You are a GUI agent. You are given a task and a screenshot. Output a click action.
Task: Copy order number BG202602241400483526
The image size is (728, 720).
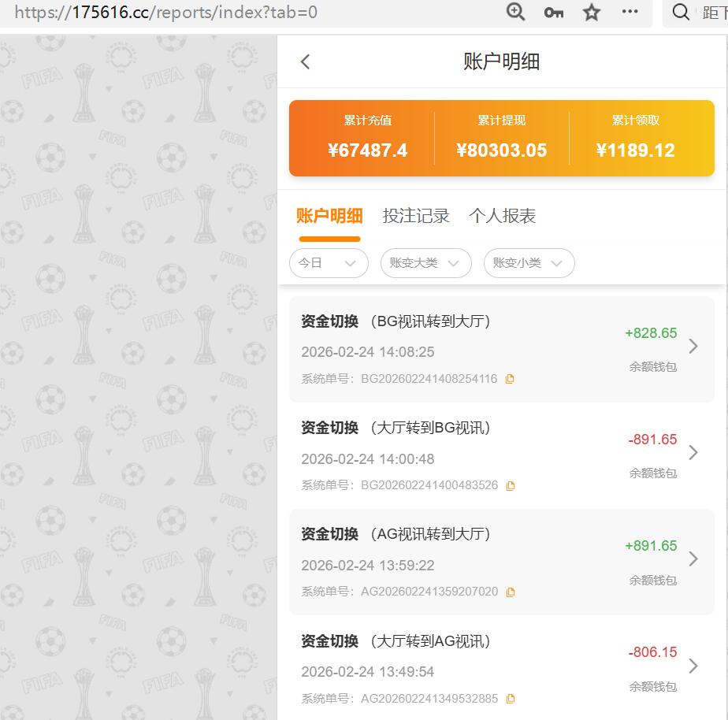point(510,485)
